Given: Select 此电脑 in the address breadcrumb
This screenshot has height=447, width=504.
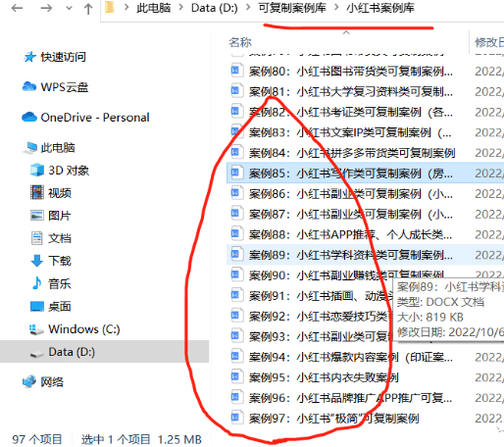Looking at the screenshot, I should click(x=153, y=8).
